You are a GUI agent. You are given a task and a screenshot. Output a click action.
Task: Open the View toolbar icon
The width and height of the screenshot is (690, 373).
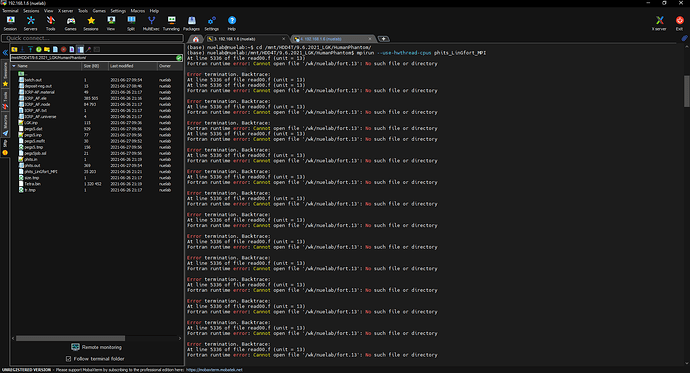[x=111, y=23]
